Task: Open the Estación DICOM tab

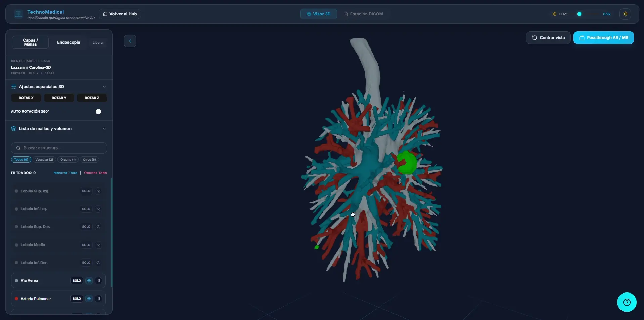Action: coord(363,14)
